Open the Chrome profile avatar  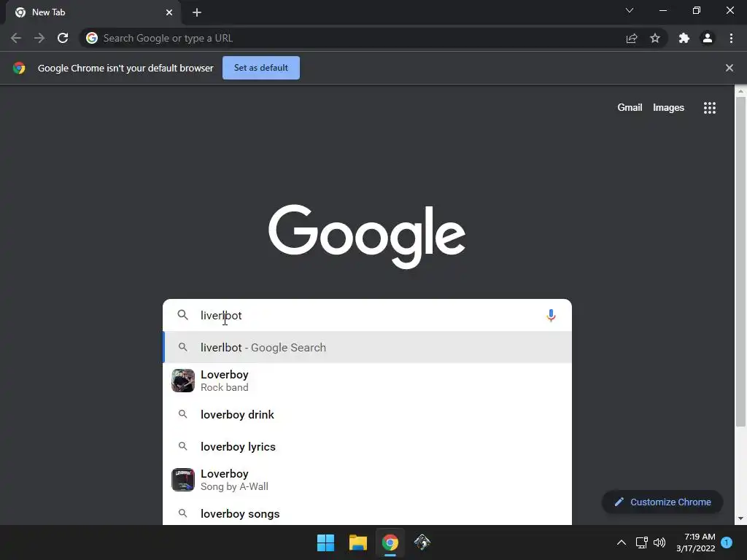pos(708,38)
